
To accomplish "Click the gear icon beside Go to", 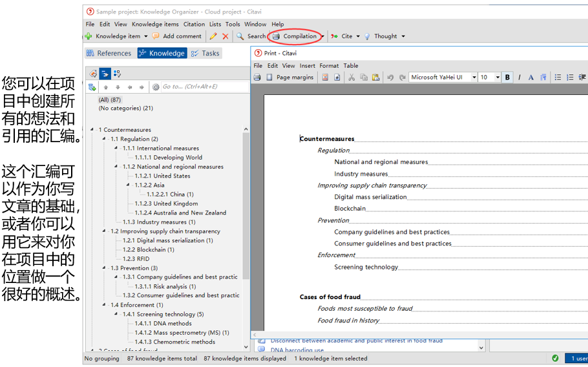I will 156,87.
